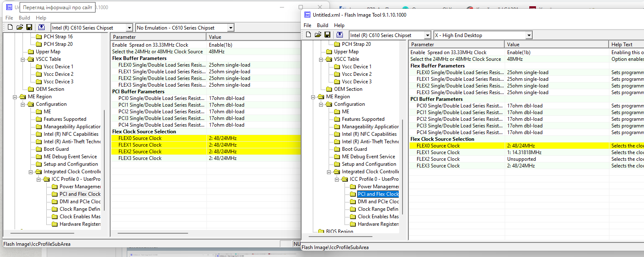Open File menu in High End Desktop window
Screen dimensions: 644x257
(x=307, y=25)
